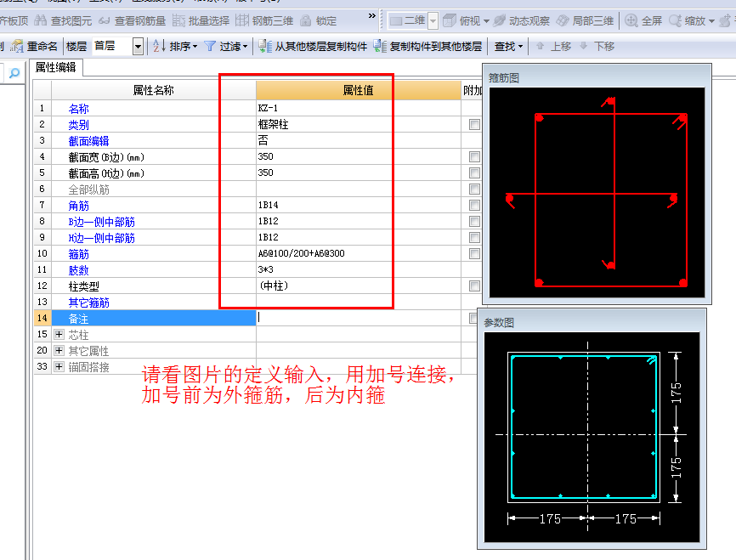
Task: Tick the checkbox for H边一侧中部筋 row
Action: coord(474,238)
